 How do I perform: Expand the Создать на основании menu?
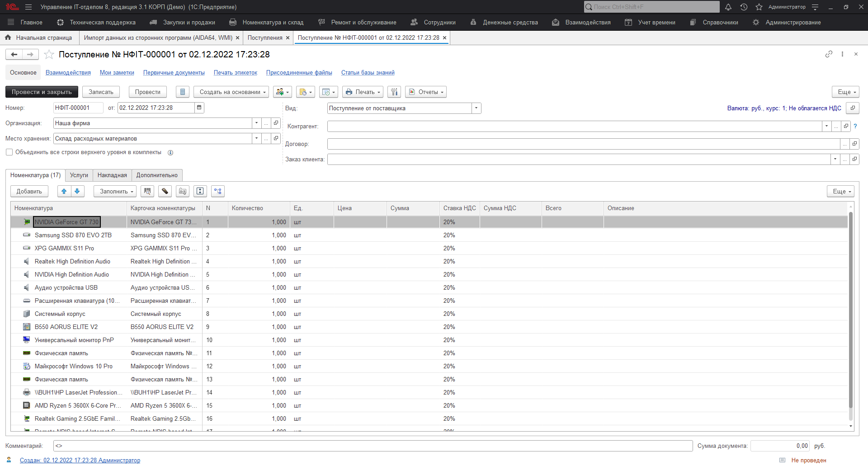[232, 92]
